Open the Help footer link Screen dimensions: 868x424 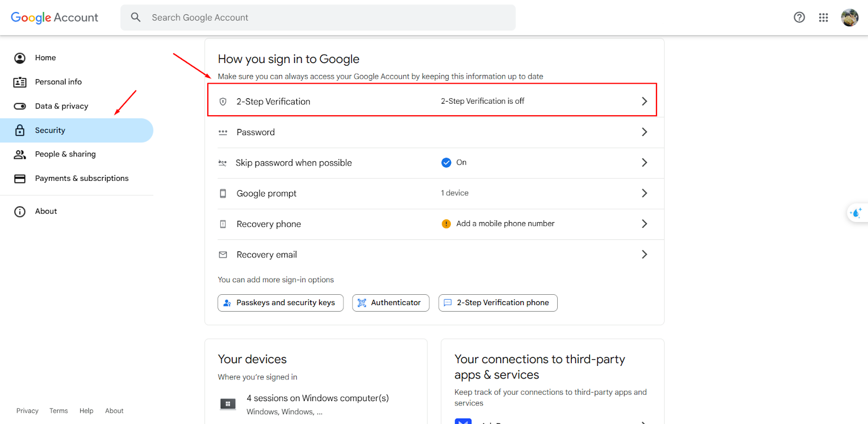coord(86,411)
